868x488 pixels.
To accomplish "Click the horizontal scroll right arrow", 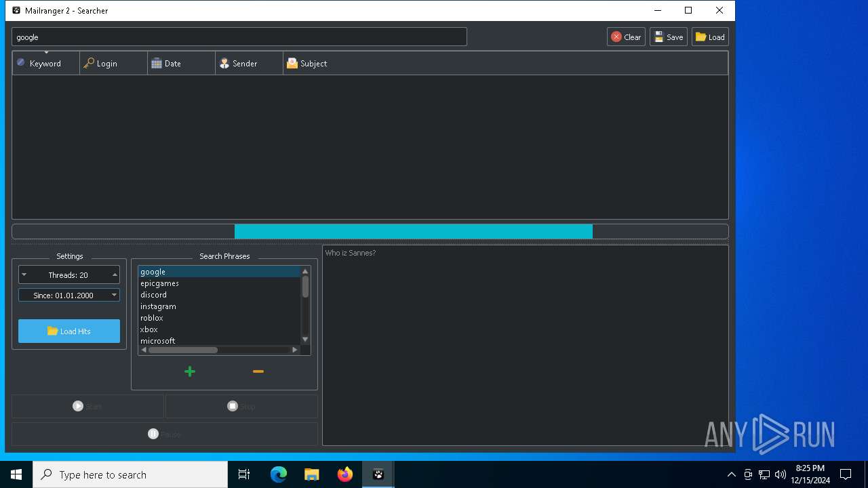I will (x=295, y=350).
